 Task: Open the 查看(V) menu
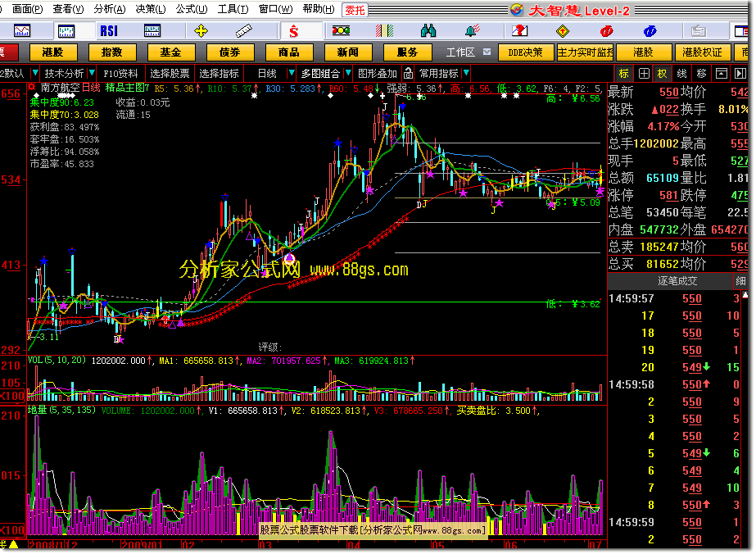pyautogui.click(x=68, y=9)
